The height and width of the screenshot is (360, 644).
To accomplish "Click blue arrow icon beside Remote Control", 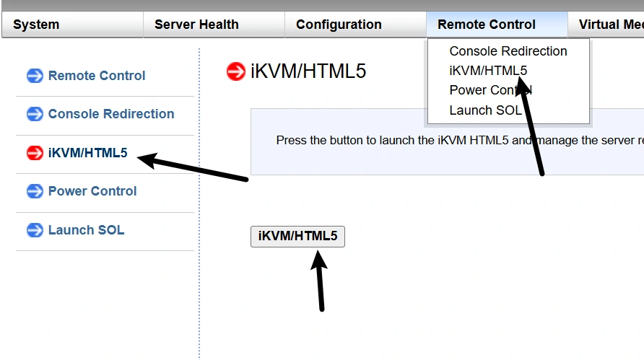I will tap(35, 76).
